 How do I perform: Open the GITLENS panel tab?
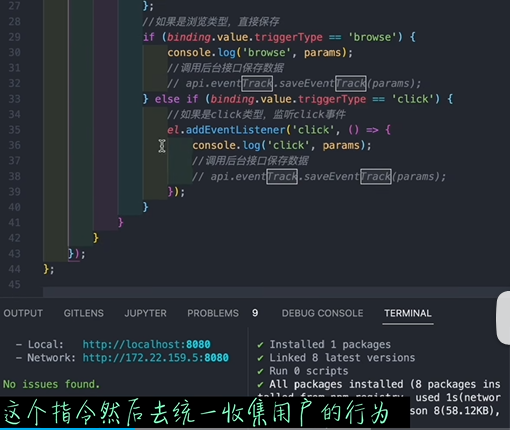pos(84,313)
